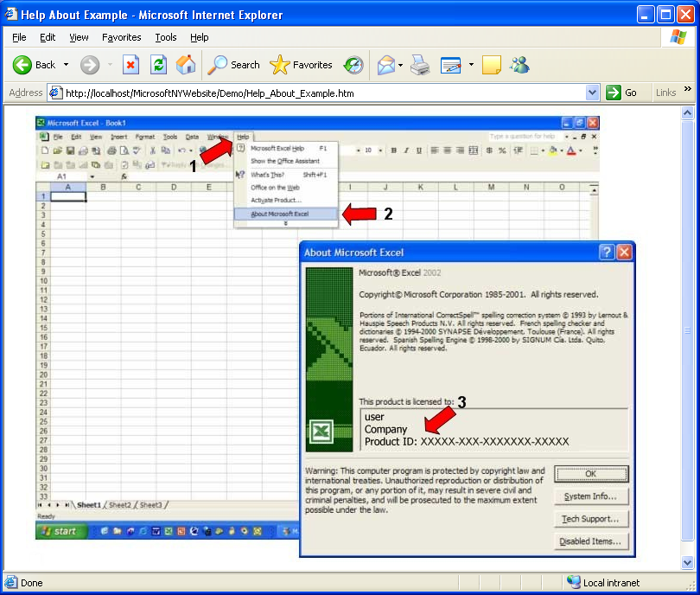The height and width of the screenshot is (595, 700).
Task: Click OK in the About Microsoft Excel dialog
Action: click(x=591, y=474)
